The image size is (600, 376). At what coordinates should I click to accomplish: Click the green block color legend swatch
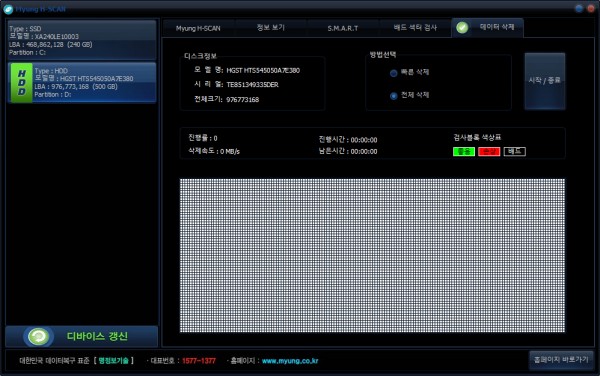click(464, 151)
